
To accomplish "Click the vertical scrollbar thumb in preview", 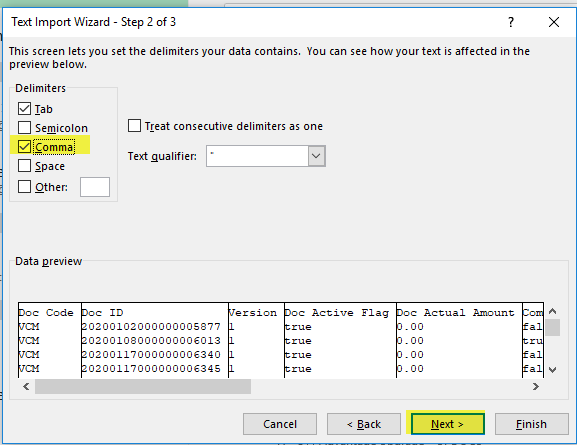I will click(x=552, y=328).
